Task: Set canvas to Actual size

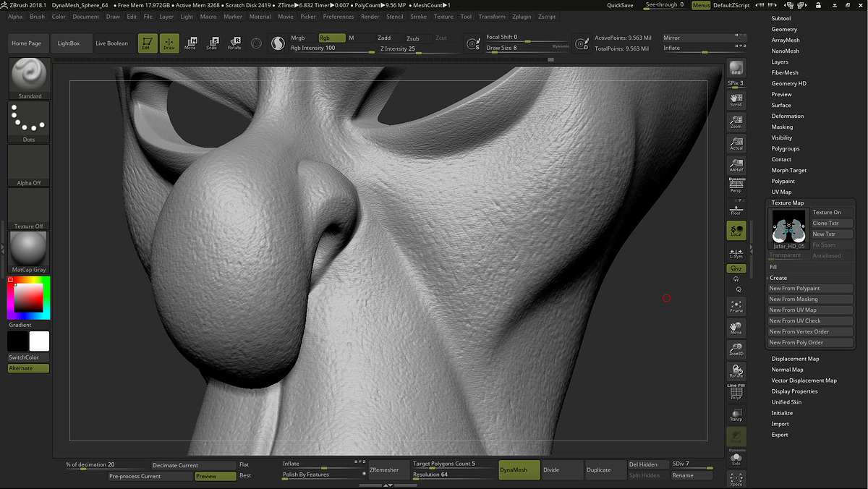Action: click(736, 143)
